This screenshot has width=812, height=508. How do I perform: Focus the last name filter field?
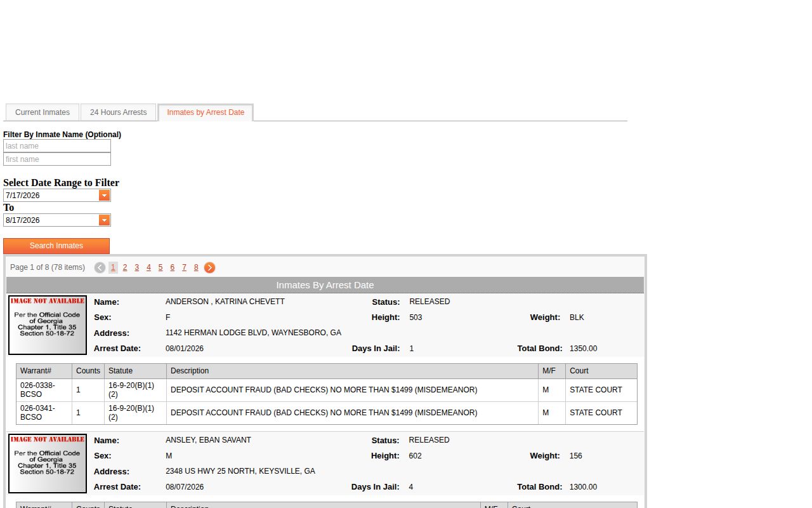tap(57, 146)
